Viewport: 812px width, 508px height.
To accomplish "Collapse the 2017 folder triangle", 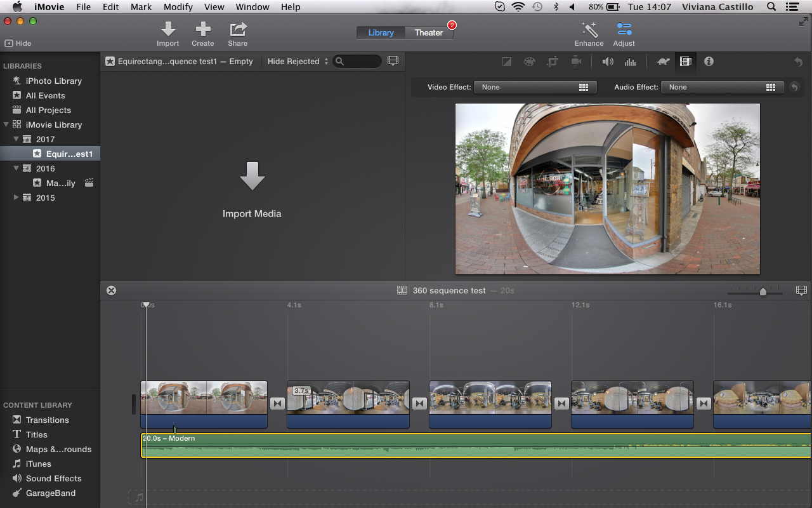I will point(16,139).
